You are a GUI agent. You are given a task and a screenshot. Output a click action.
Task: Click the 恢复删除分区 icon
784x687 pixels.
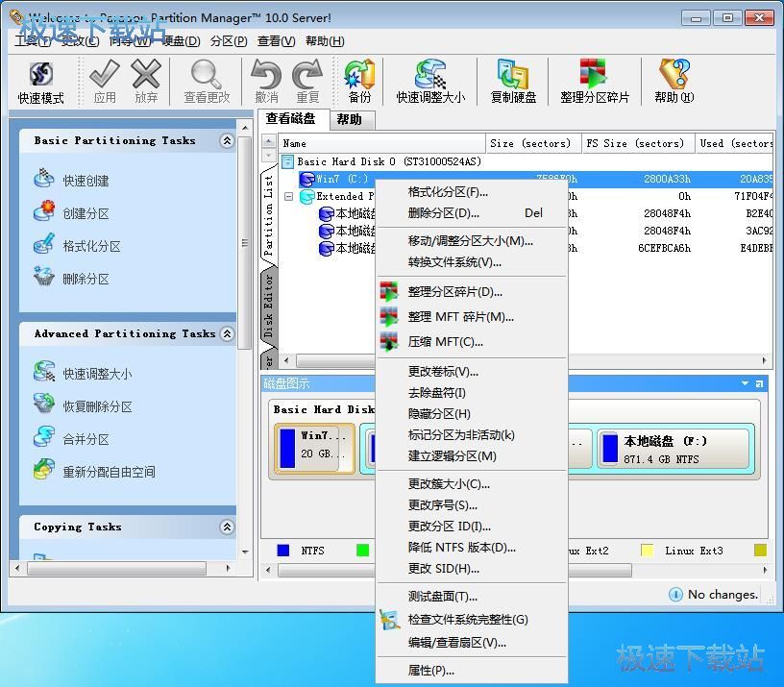tap(44, 404)
